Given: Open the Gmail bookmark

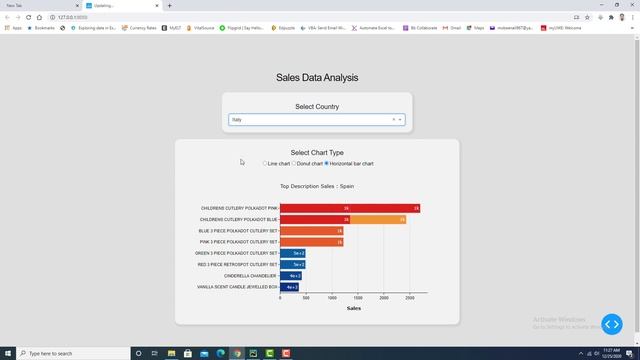Looking at the screenshot, I should pyautogui.click(x=452, y=28).
